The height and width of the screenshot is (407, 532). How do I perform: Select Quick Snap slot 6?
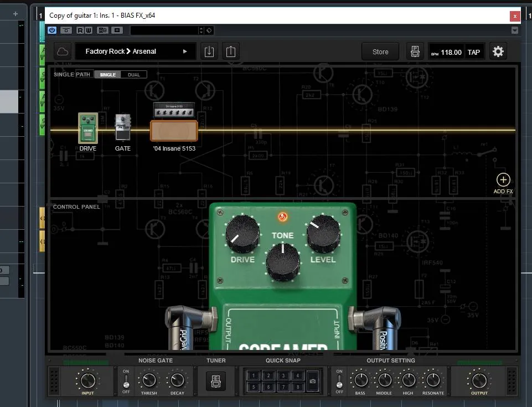[x=268, y=387]
